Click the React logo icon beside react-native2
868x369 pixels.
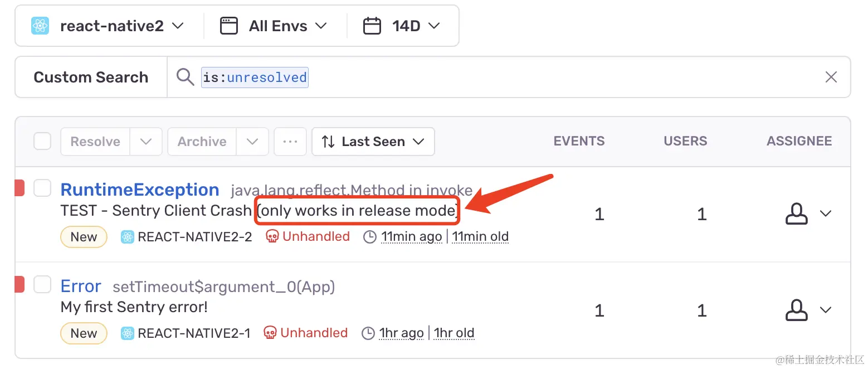pyautogui.click(x=39, y=26)
